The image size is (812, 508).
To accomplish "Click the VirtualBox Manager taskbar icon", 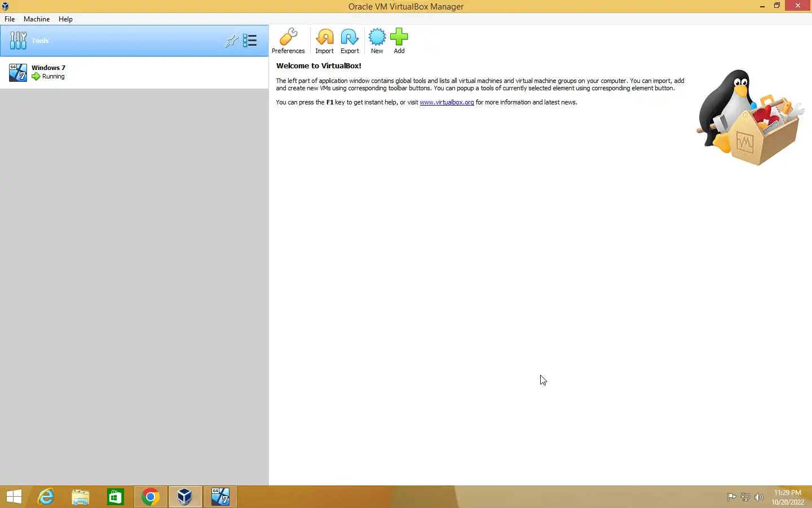I will tap(185, 497).
